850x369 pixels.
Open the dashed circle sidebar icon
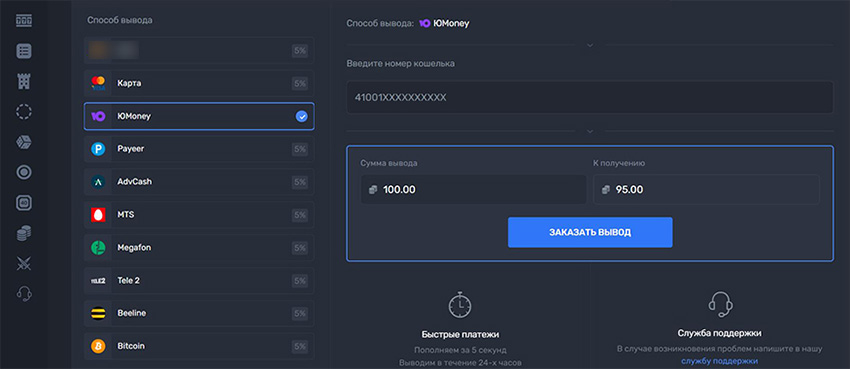tap(24, 112)
